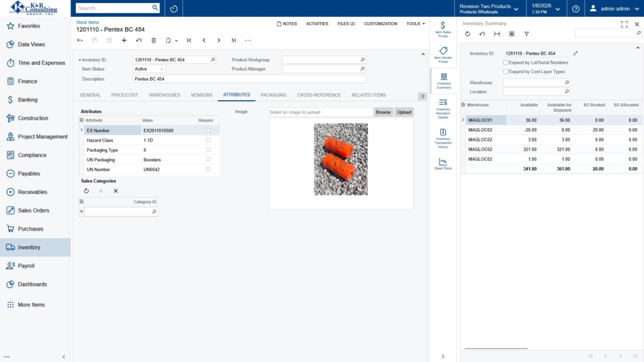Click the Upload image button

click(x=404, y=113)
